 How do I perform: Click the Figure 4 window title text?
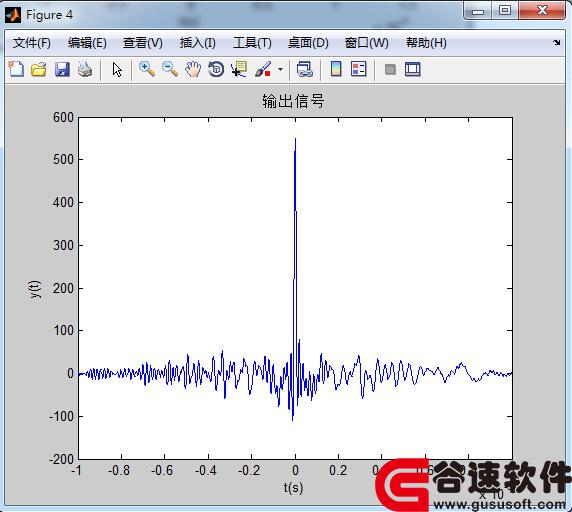click(x=49, y=15)
